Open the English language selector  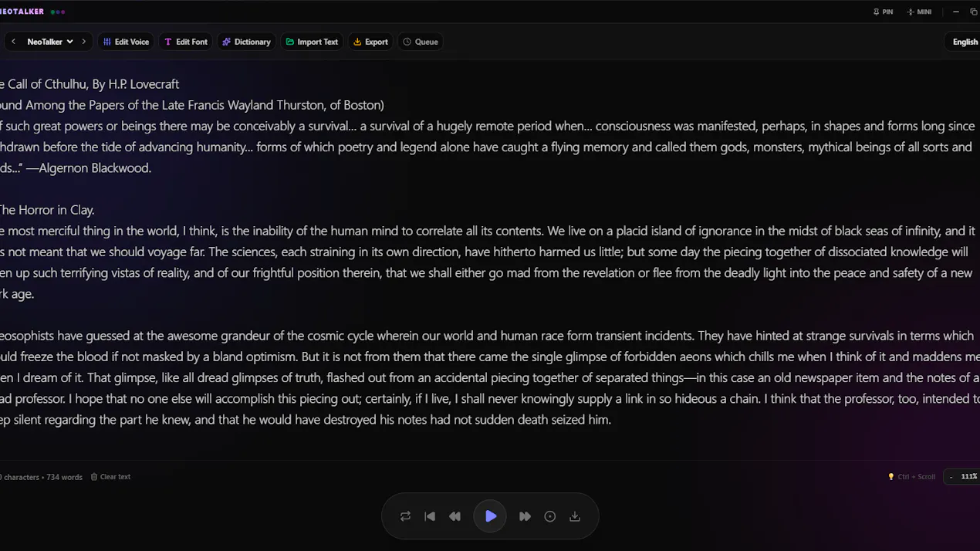965,42
